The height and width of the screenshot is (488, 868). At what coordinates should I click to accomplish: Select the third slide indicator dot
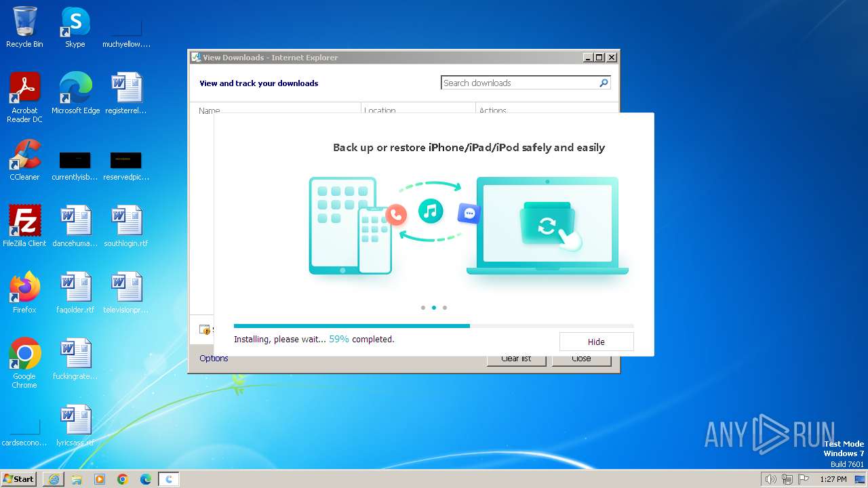pos(445,308)
